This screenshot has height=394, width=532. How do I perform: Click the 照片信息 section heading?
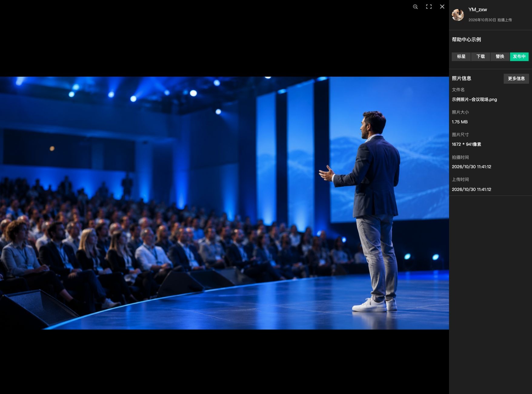pos(461,78)
